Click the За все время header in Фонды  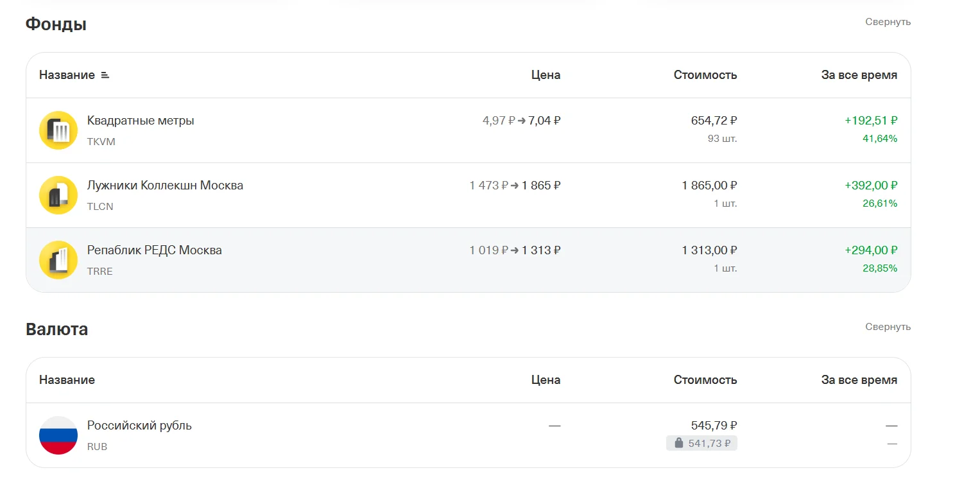point(859,75)
